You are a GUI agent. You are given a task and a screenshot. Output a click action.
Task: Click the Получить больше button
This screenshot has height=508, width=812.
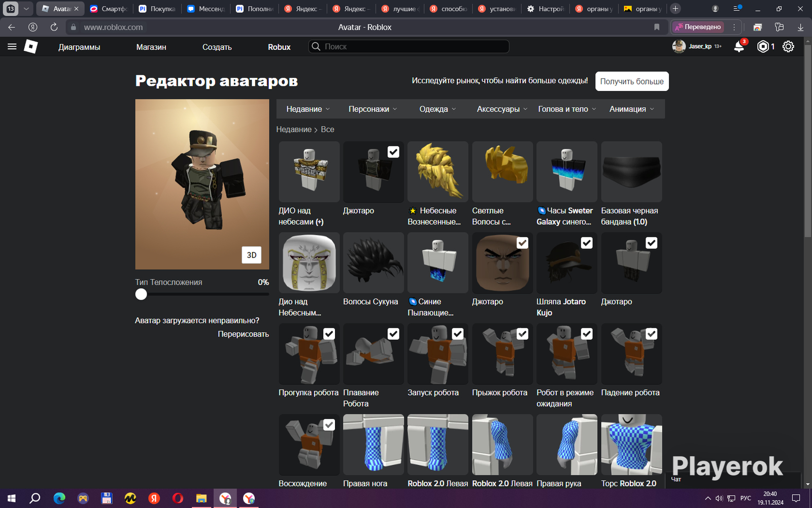[632, 81]
